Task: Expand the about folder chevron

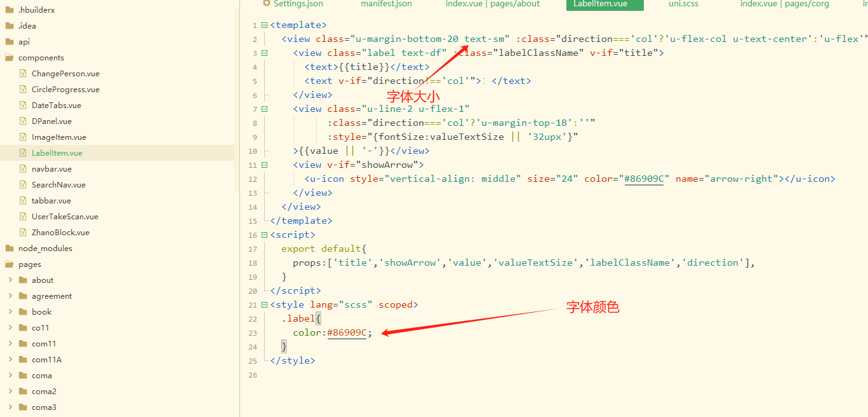Action: coord(10,280)
